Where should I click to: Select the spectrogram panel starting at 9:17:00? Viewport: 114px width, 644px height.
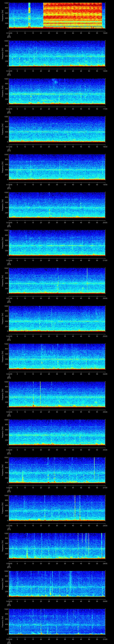point(57,129)
